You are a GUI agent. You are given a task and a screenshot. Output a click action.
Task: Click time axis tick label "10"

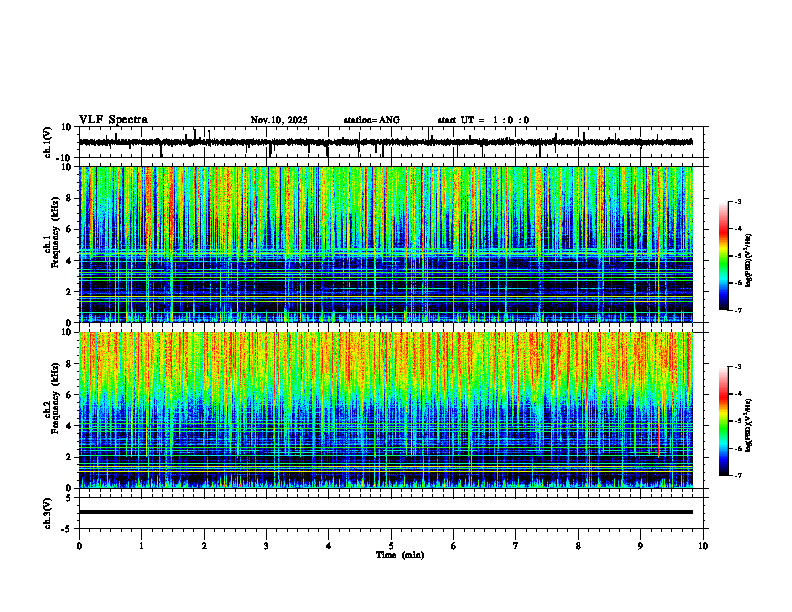coord(703,546)
